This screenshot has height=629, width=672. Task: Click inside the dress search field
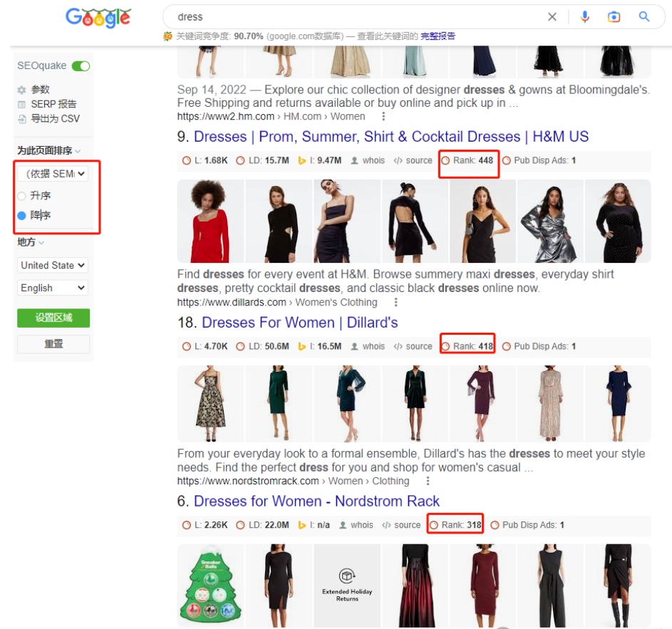pyautogui.click(x=356, y=16)
